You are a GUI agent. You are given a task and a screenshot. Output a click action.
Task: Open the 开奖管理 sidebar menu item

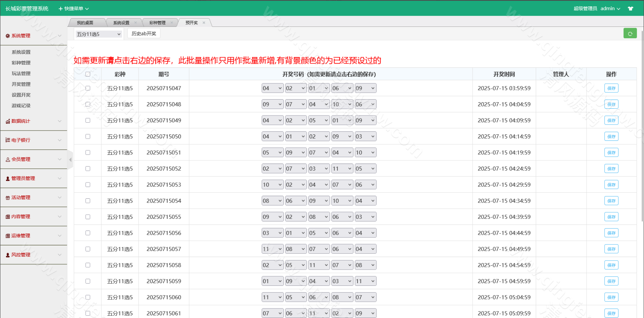click(21, 84)
